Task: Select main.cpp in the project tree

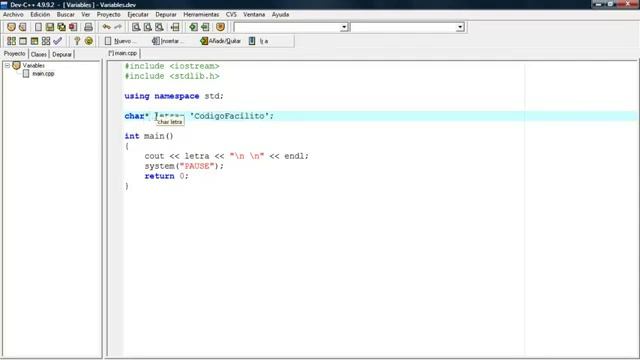Action: (x=43, y=73)
